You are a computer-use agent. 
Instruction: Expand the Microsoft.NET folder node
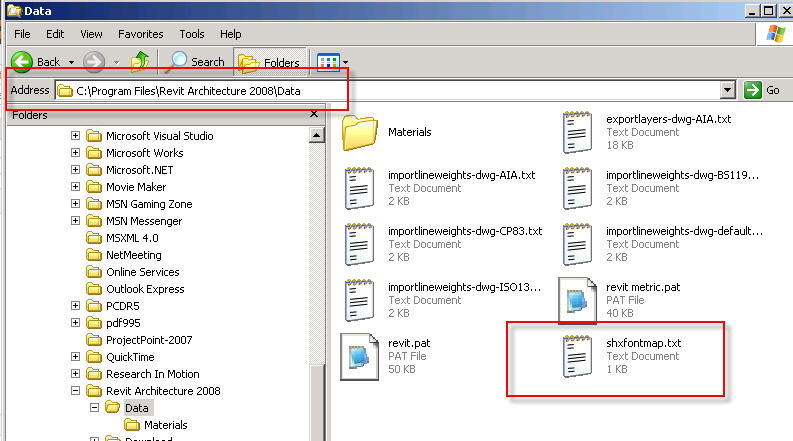pos(75,169)
